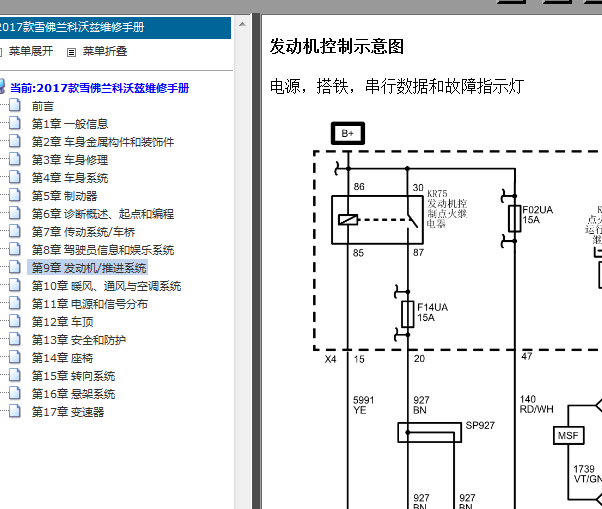Select 第14章 座椅 chapter
Viewport: 602px width, 509px height.
pyautogui.click(x=63, y=358)
